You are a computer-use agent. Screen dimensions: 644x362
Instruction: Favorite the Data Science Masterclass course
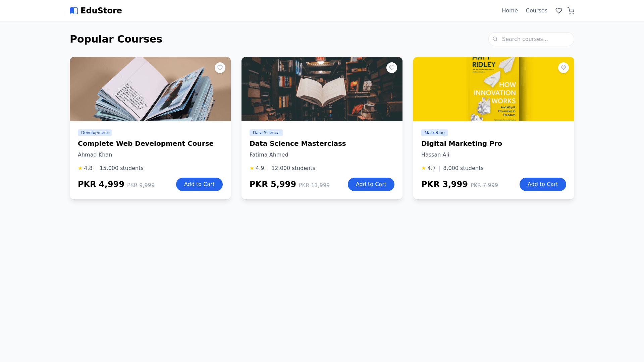click(x=392, y=68)
